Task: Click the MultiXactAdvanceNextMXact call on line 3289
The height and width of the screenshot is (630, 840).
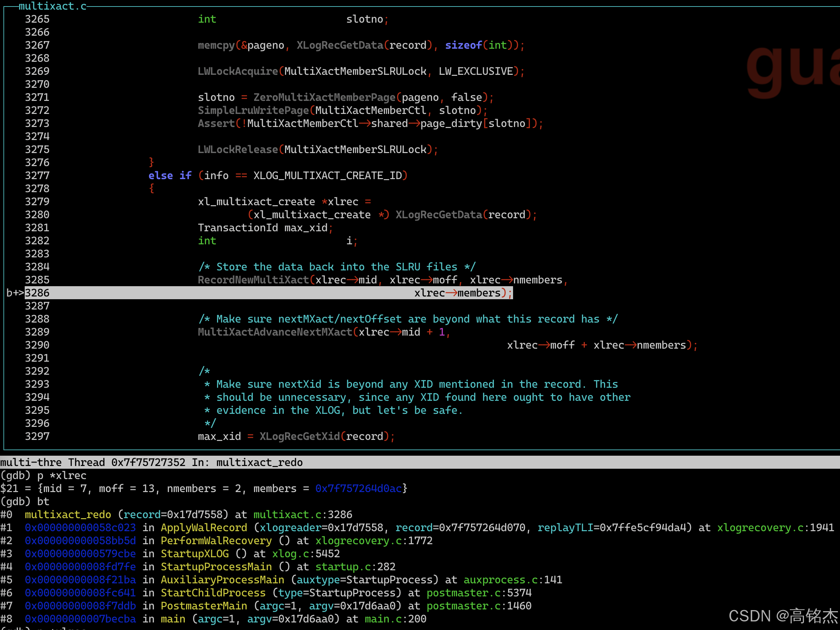Action: [x=275, y=332]
